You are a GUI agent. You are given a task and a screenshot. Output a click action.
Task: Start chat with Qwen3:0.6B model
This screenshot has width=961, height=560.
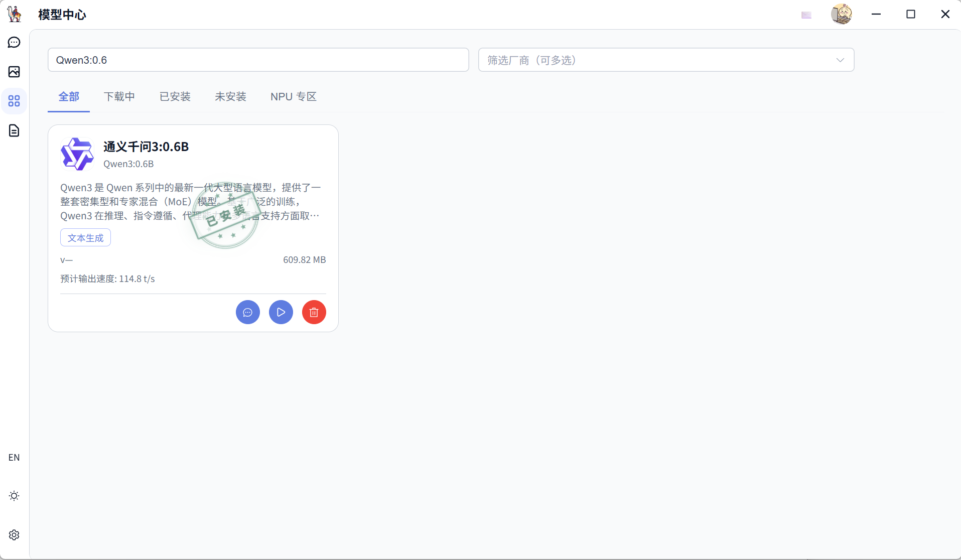(248, 312)
